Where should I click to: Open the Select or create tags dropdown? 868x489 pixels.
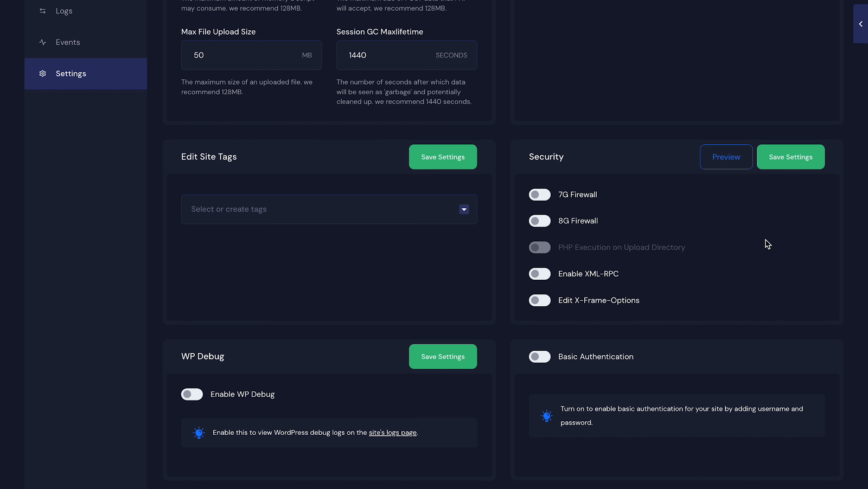coord(464,209)
